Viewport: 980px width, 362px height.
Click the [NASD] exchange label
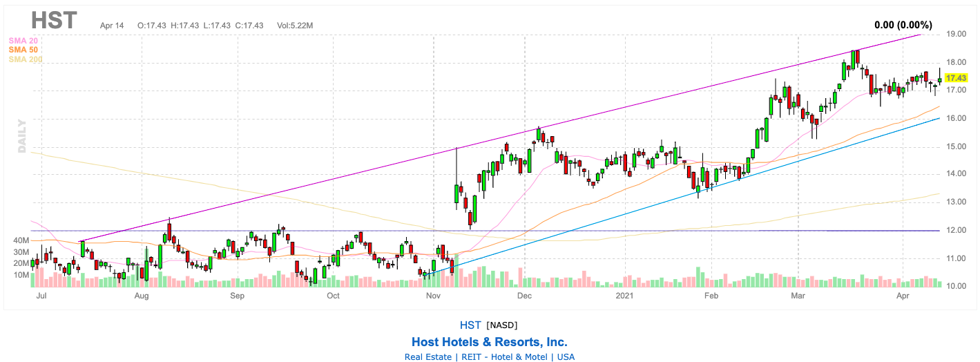coord(502,325)
